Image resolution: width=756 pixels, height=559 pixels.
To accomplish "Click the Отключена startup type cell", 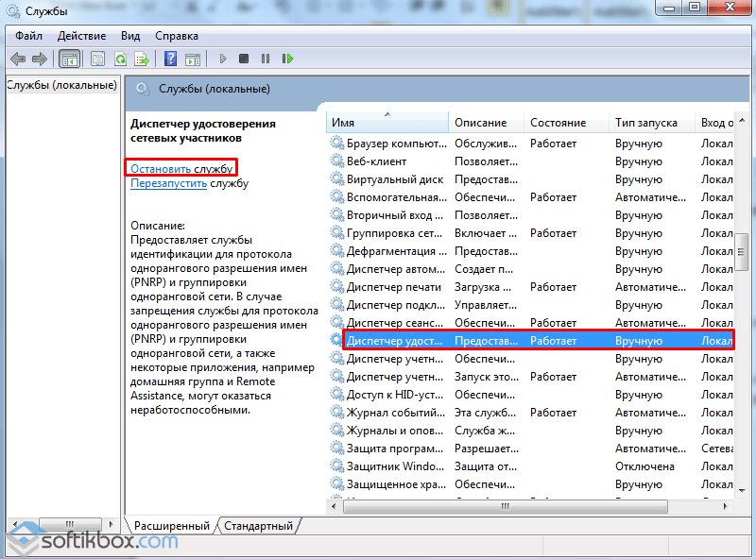I will 644,466.
